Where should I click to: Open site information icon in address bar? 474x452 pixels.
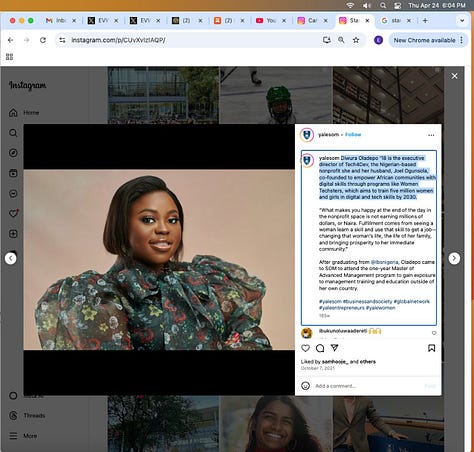coord(62,40)
